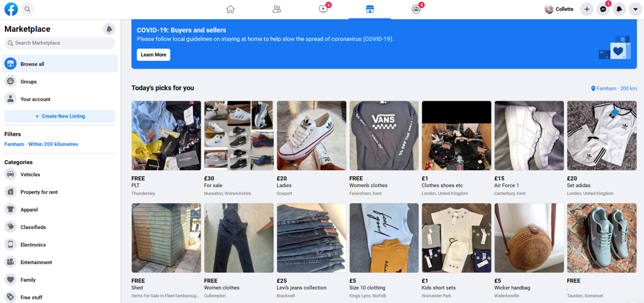The width and height of the screenshot is (644, 303).
Task: Open Your account in sidebar
Action: pyautogui.click(x=60, y=99)
